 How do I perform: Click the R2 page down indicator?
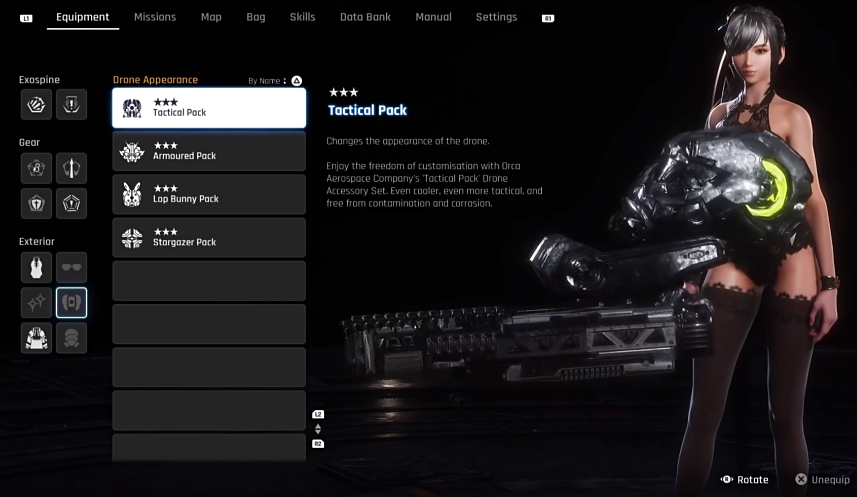(x=318, y=443)
